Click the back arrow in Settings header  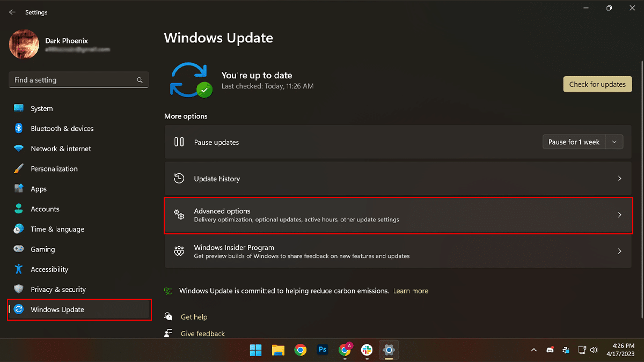coord(12,12)
